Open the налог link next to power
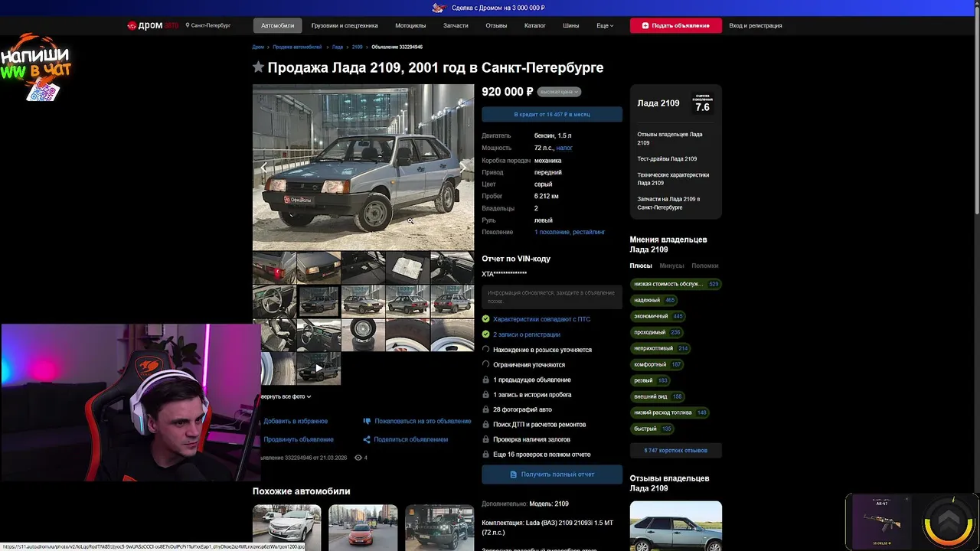 564,148
